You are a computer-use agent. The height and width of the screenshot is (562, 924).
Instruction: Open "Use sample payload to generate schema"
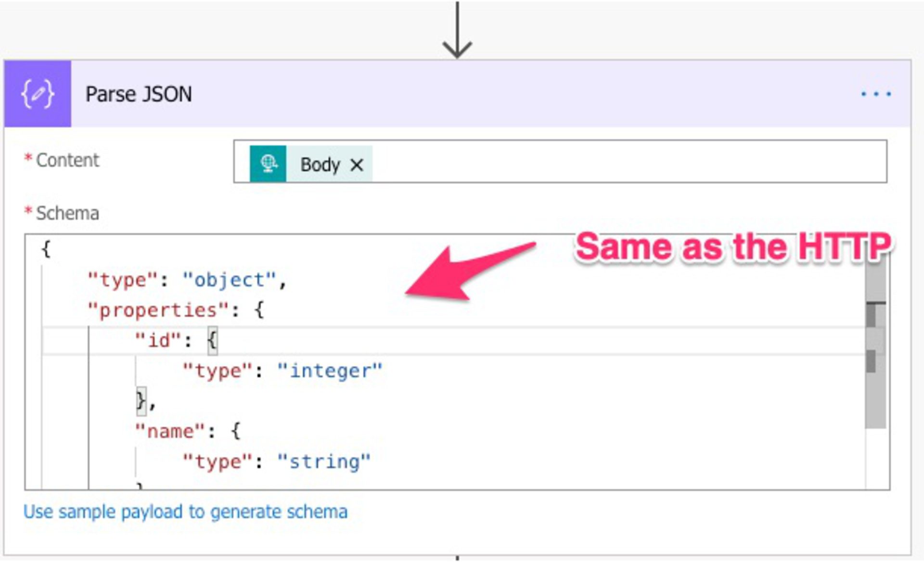(186, 512)
